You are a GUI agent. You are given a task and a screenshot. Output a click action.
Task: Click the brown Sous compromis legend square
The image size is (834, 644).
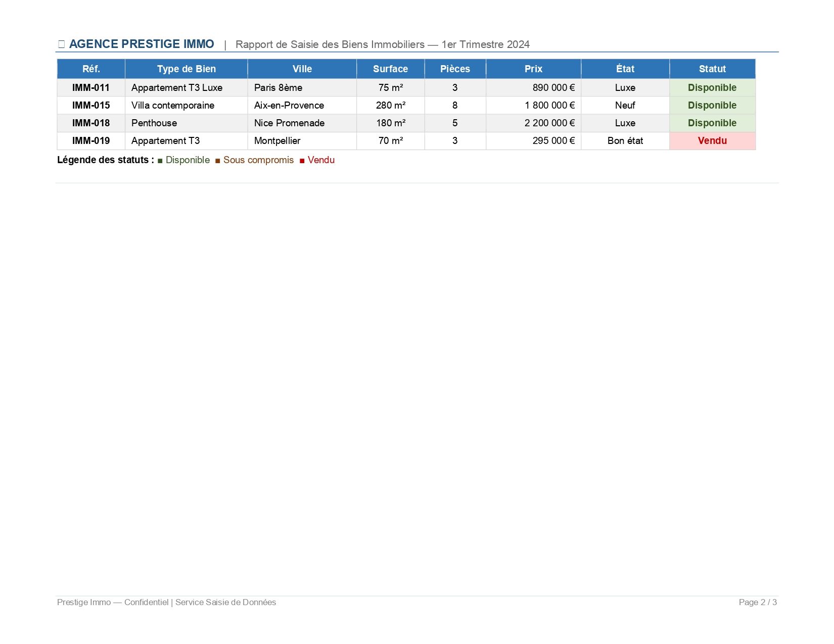[218, 161]
